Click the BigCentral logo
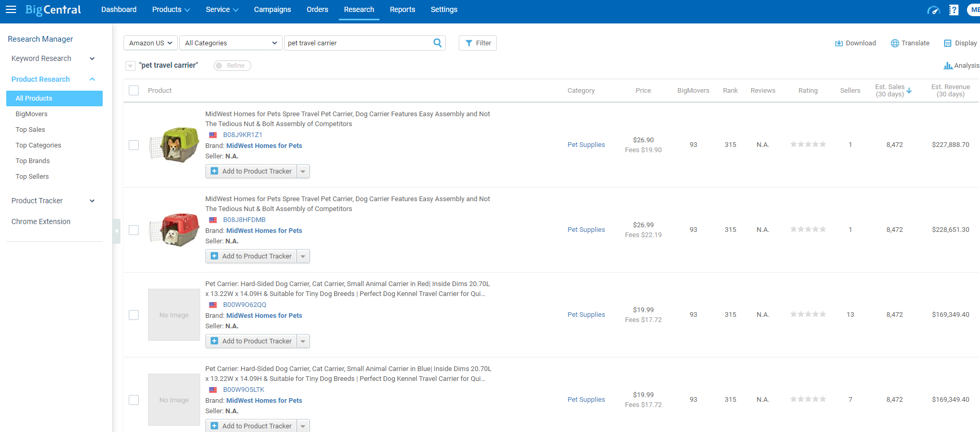 [x=53, y=10]
